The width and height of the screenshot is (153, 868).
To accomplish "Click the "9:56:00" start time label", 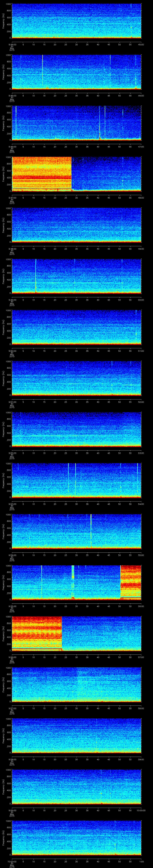I will (12, 657).
